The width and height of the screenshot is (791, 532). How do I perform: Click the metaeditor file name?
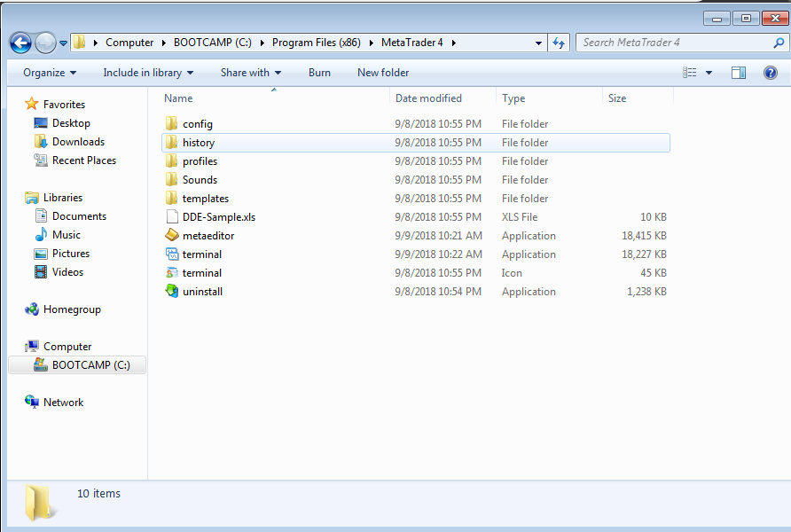point(208,236)
